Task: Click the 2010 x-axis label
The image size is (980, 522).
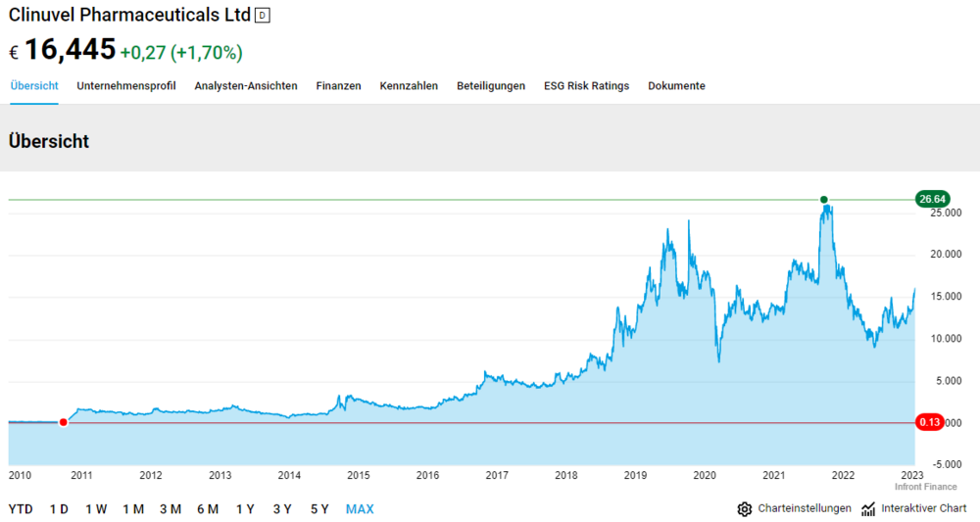Action: (20, 476)
